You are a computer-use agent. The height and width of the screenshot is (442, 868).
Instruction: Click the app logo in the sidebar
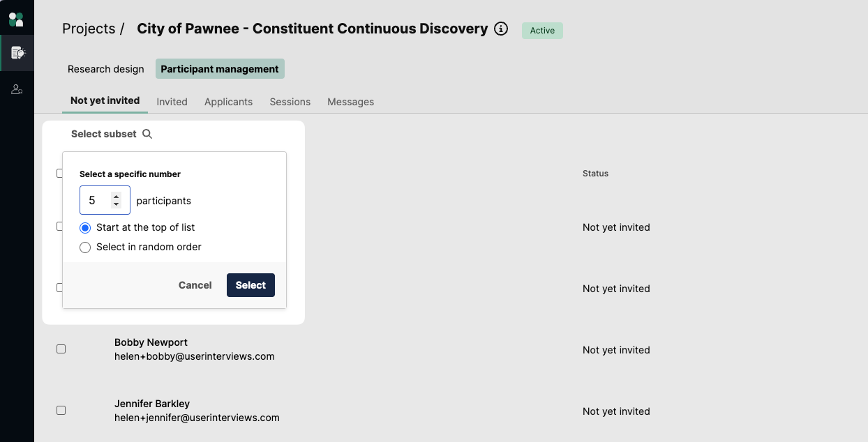(16, 19)
